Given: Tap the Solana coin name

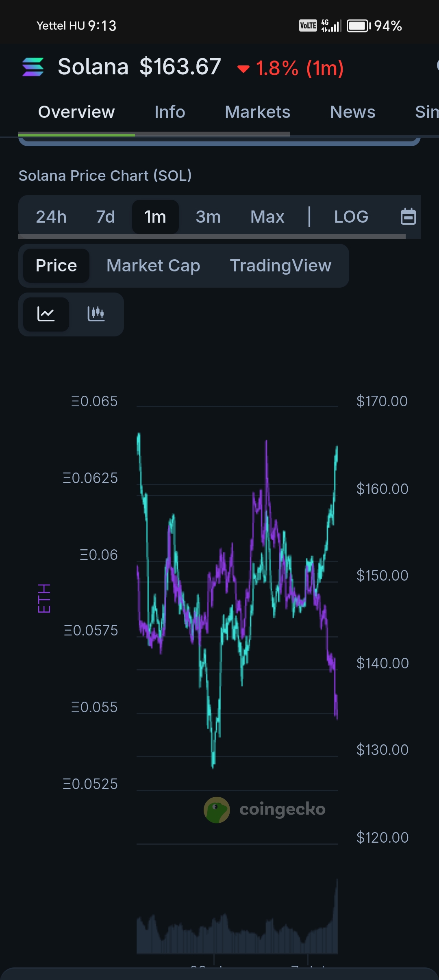Looking at the screenshot, I should pyautogui.click(x=93, y=67).
